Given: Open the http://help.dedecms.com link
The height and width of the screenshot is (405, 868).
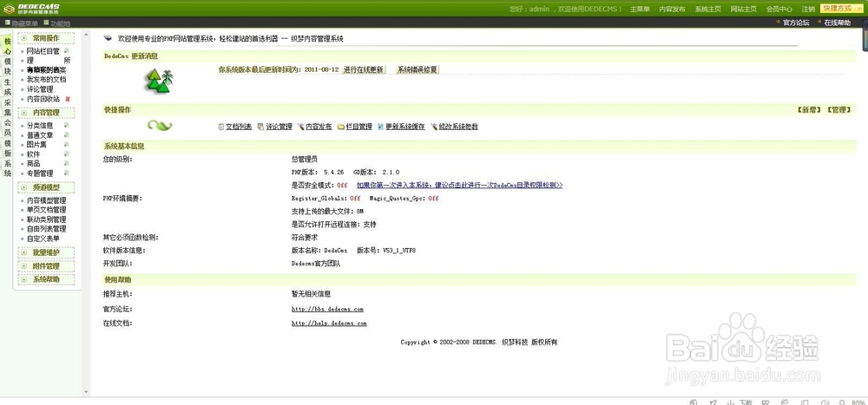Looking at the screenshot, I should (x=329, y=323).
